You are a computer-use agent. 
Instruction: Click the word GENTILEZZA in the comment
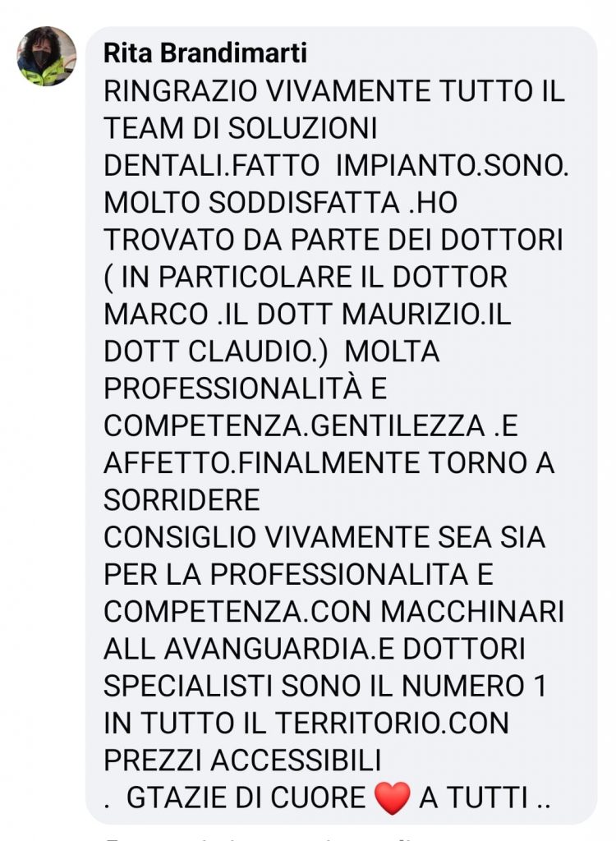pyautogui.click(x=398, y=426)
